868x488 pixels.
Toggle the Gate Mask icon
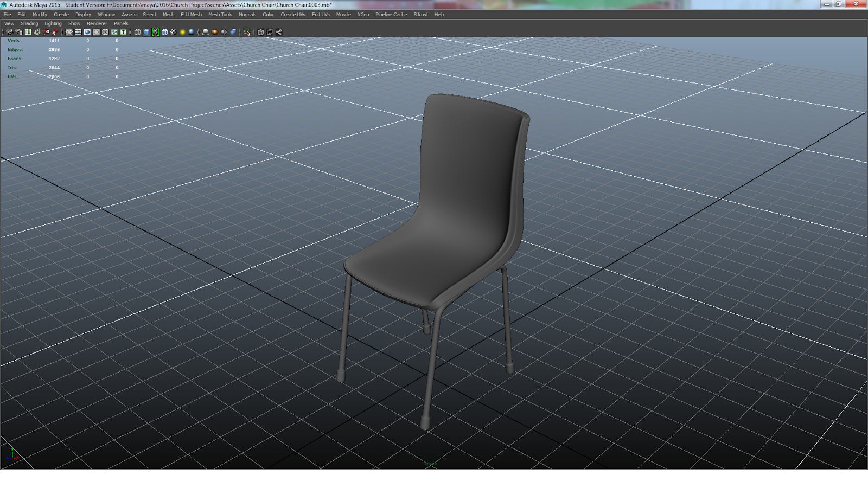tap(97, 32)
